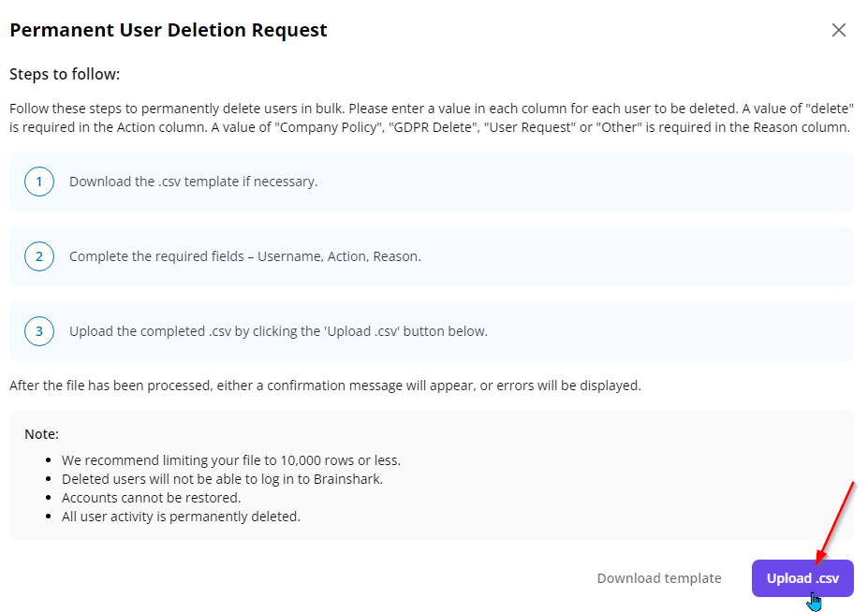Screen dimensions: 868x612
Task: Click 'Accounts cannot be restored' bullet
Action: click(151, 498)
